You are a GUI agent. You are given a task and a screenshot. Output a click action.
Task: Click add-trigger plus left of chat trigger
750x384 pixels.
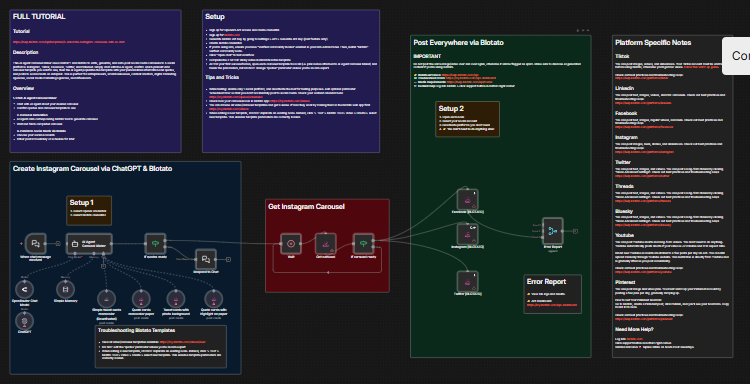pos(21,243)
